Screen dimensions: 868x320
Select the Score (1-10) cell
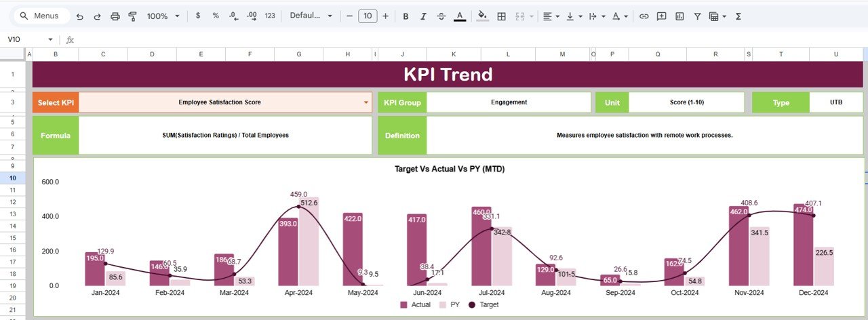point(686,102)
